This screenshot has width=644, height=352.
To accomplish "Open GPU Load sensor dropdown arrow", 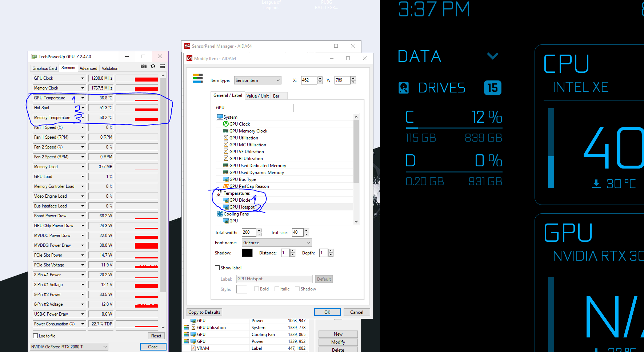I will [x=83, y=177].
